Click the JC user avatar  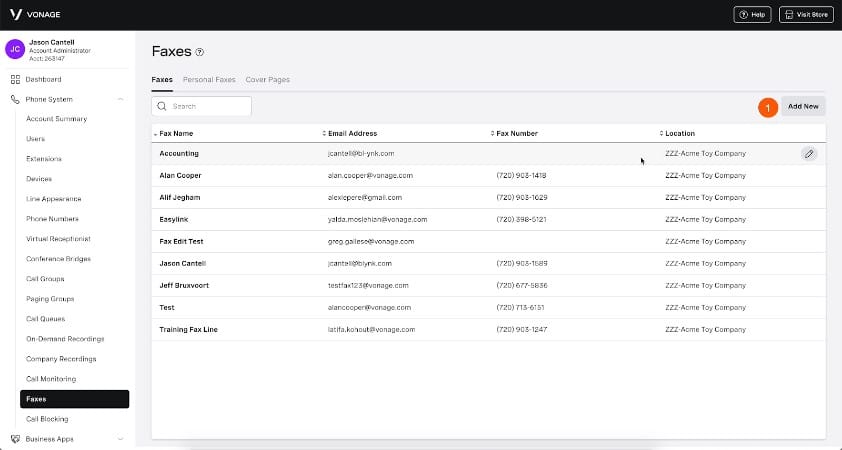[x=15, y=49]
